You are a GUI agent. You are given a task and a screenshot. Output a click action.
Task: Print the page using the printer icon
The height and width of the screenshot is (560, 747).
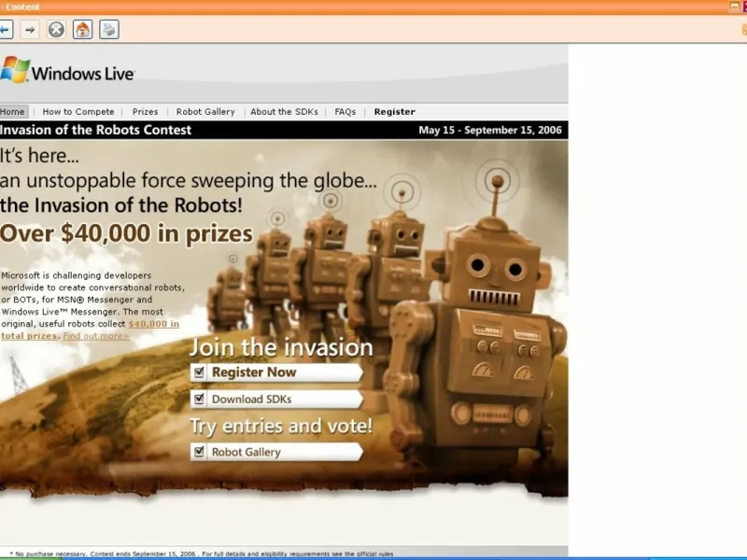pyautogui.click(x=109, y=30)
